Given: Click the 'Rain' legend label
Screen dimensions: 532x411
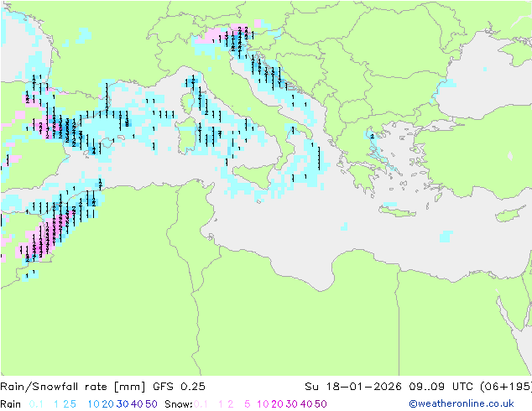Looking at the screenshot, I should (11, 404).
